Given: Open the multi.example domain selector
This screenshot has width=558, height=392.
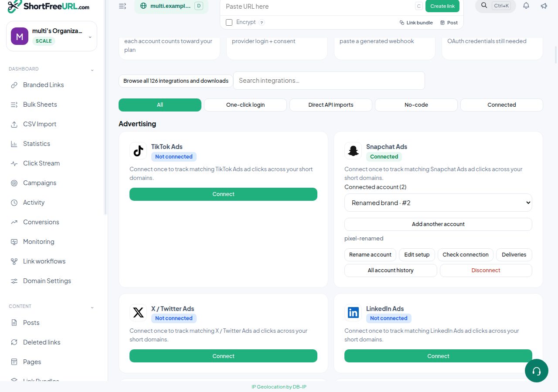Looking at the screenshot, I should (x=171, y=6).
